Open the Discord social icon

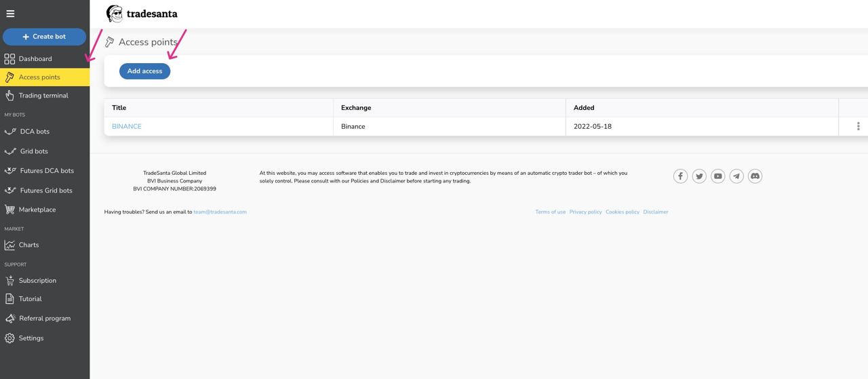point(755,176)
